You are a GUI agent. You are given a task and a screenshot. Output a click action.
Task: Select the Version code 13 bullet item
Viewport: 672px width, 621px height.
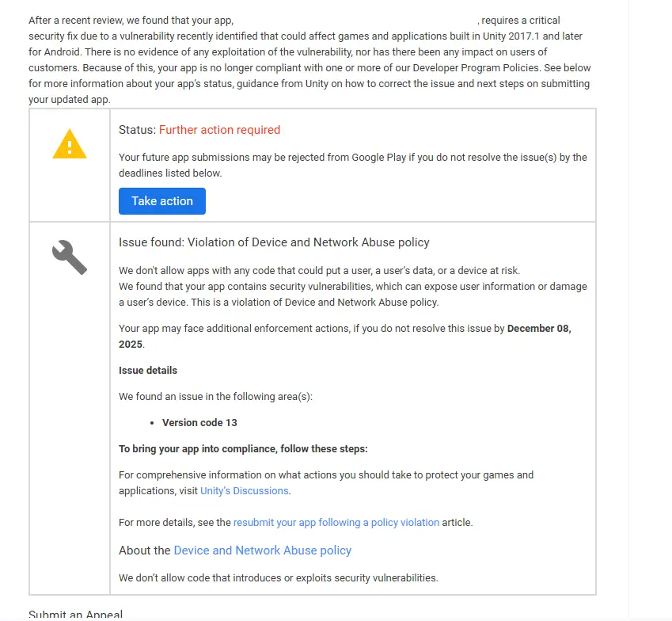tap(199, 423)
